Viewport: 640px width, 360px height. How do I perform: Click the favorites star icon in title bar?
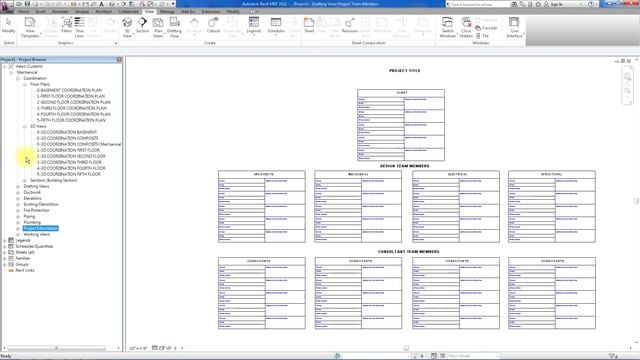tap(538, 4)
